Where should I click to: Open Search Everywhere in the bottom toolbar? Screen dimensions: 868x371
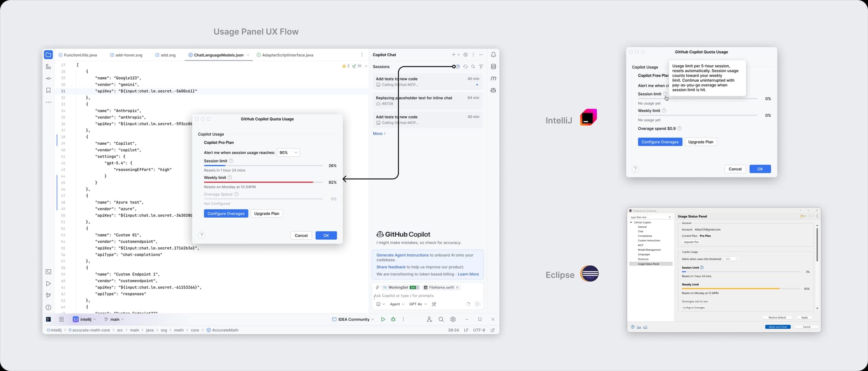coord(441,319)
